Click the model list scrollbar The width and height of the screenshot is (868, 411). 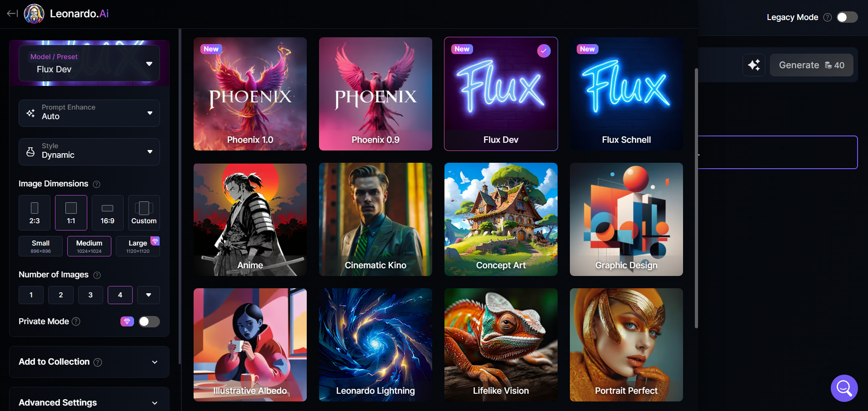click(696, 198)
